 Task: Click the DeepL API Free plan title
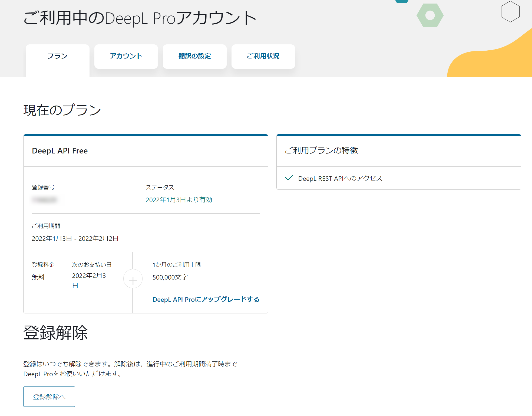click(x=60, y=151)
